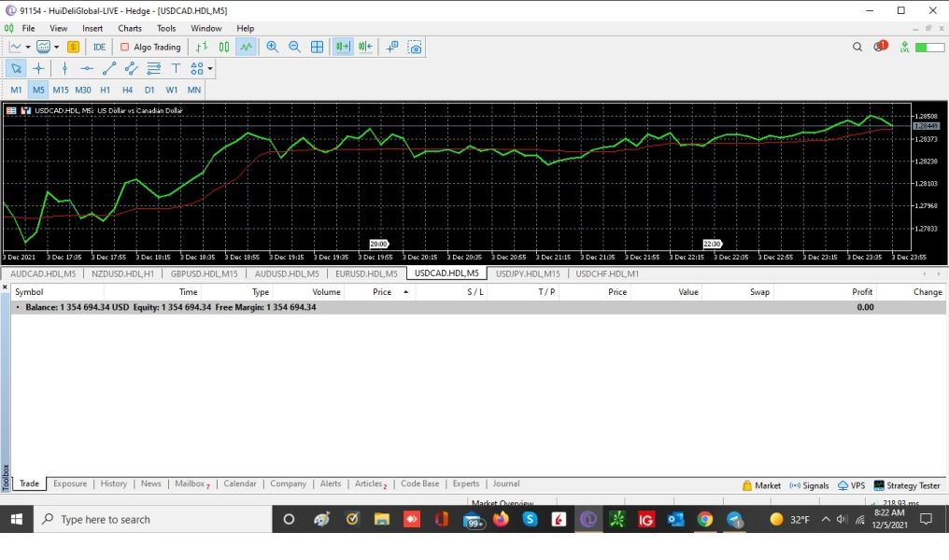Zoom in on the chart
The width and height of the screenshot is (949, 560).
(x=273, y=47)
